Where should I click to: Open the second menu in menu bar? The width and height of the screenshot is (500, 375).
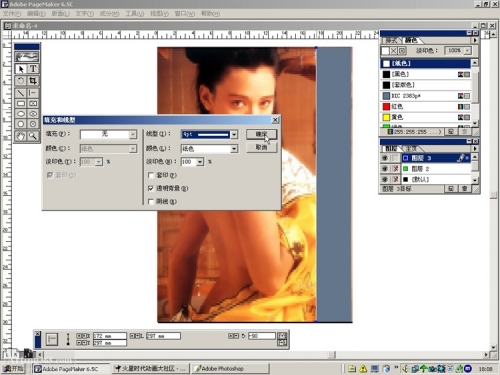click(36, 14)
